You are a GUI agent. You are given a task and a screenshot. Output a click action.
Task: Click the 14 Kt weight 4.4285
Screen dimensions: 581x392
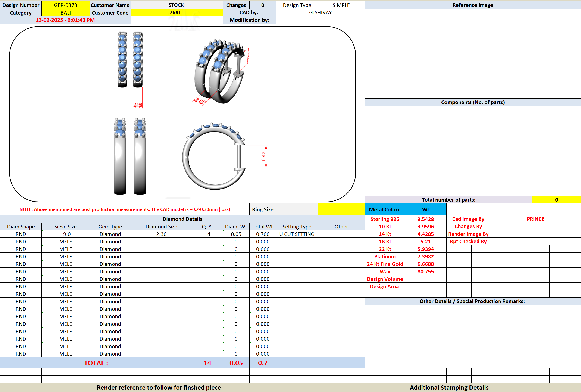(x=426, y=234)
